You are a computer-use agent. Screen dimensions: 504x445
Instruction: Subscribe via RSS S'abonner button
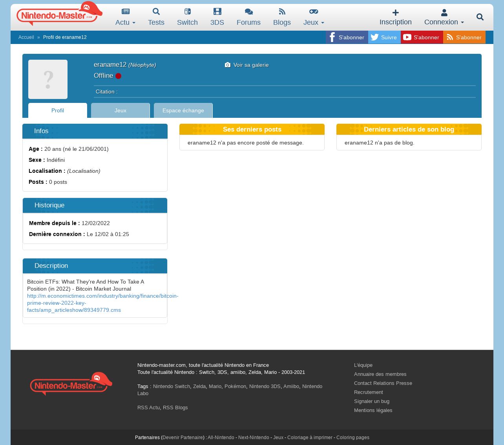[x=464, y=37]
